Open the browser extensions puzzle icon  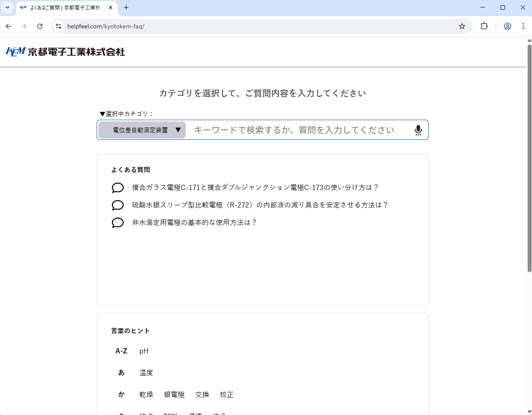[484, 26]
